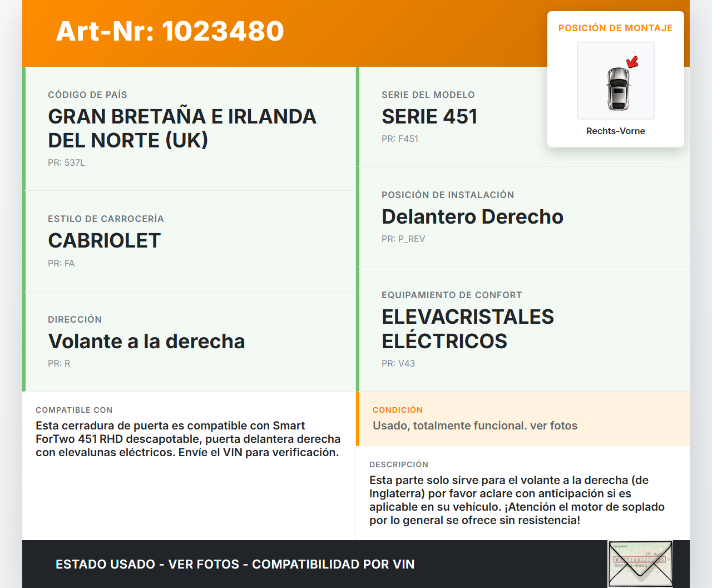Click the "PR: P_REV" code
This screenshot has height=588, width=712.
pos(403,239)
